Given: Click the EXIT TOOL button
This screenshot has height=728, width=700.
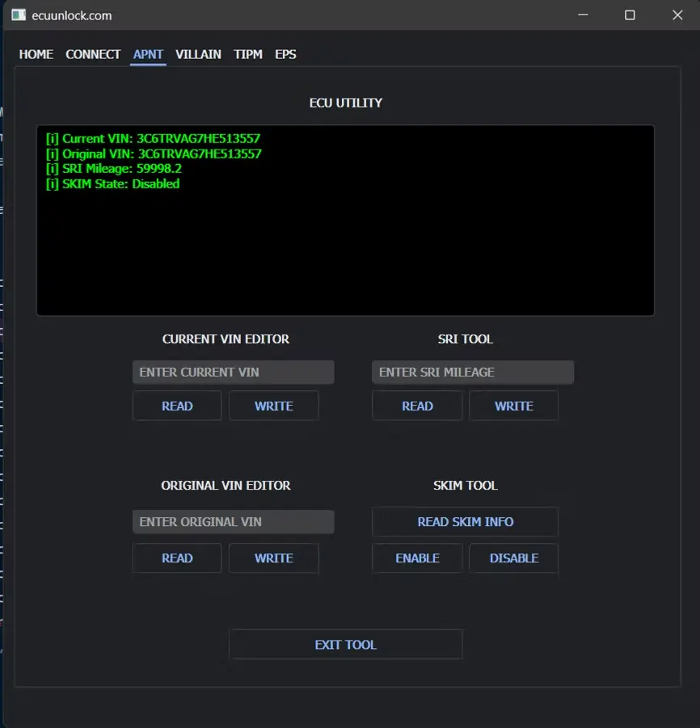Looking at the screenshot, I should (x=345, y=645).
